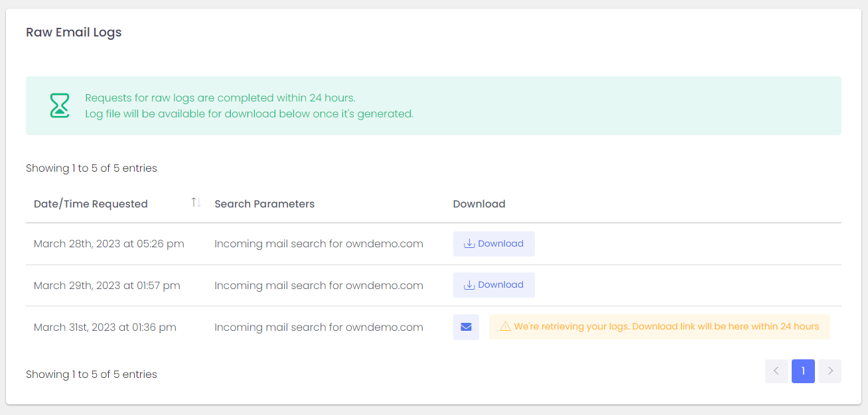Go to the previous page using left chevron
Screen dimensions: 868x415
pos(776,371)
